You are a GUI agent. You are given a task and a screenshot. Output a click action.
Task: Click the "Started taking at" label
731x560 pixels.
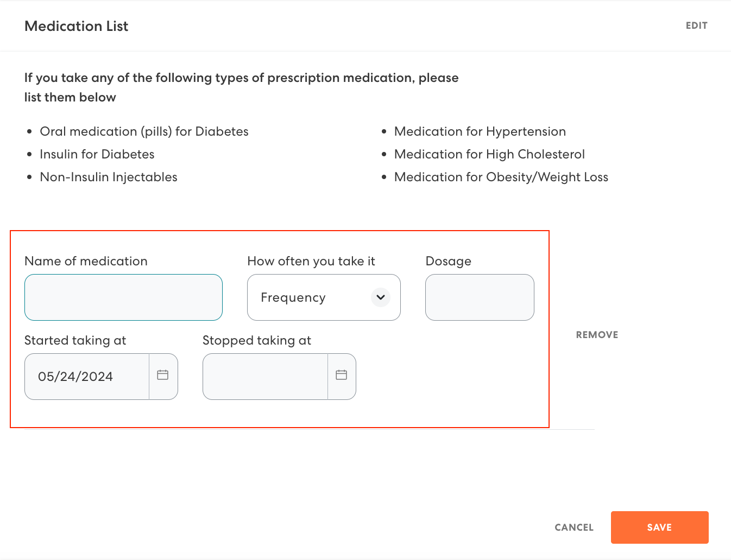[75, 340]
